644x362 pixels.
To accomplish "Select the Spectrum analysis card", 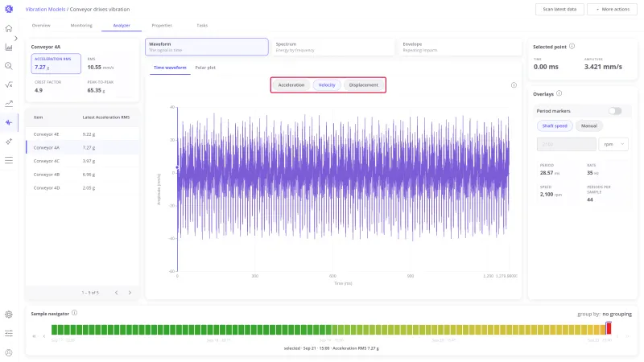I will 333,47.
